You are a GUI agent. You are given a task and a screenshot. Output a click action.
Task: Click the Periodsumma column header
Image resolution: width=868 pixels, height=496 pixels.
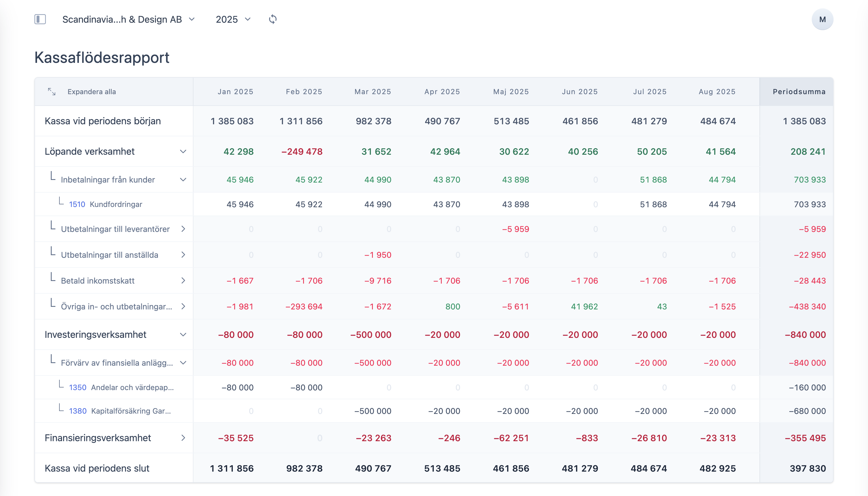tap(799, 92)
